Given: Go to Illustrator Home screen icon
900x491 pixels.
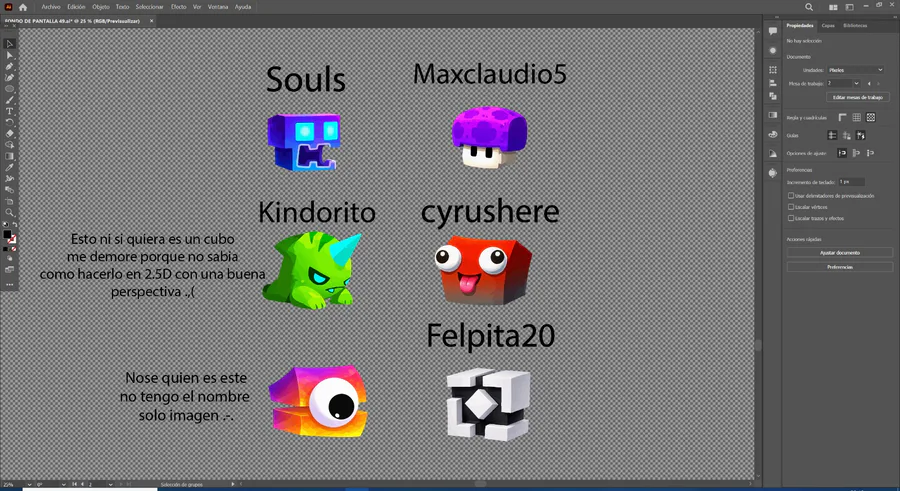Looking at the screenshot, I should [x=23, y=7].
